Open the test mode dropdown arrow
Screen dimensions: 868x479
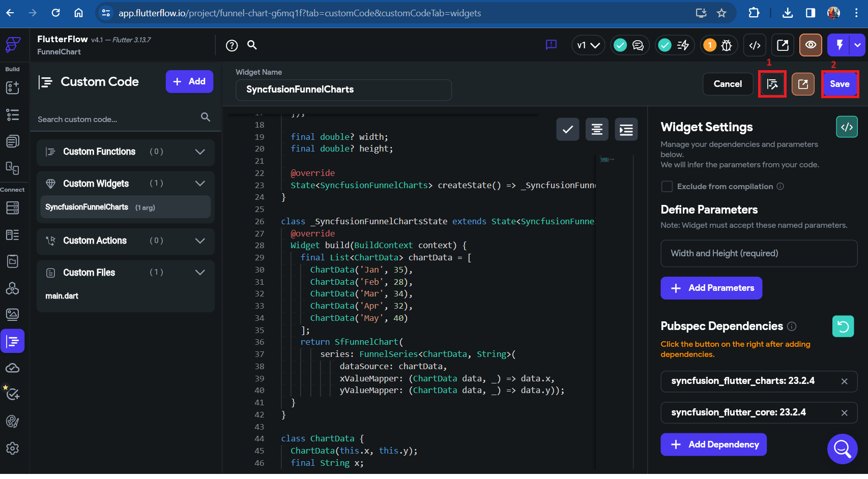[x=858, y=45]
